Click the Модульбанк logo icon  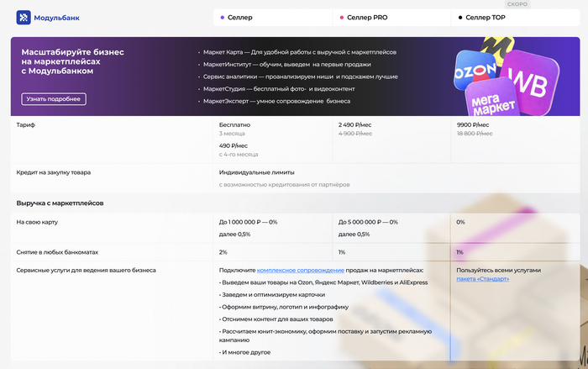tap(24, 18)
